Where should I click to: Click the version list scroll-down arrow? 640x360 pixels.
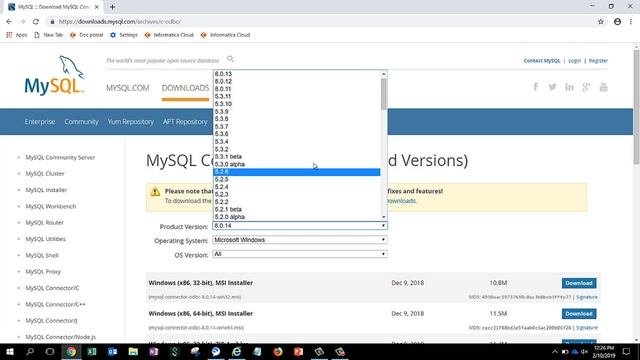pyautogui.click(x=384, y=217)
